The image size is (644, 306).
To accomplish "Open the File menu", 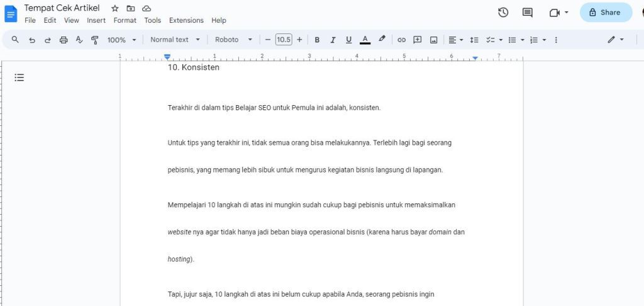I will [30, 20].
